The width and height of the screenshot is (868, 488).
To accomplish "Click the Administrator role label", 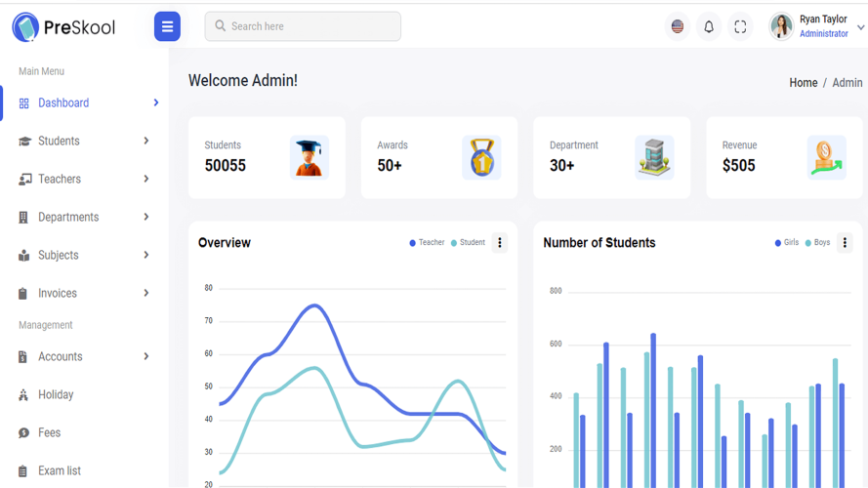I will coord(824,34).
